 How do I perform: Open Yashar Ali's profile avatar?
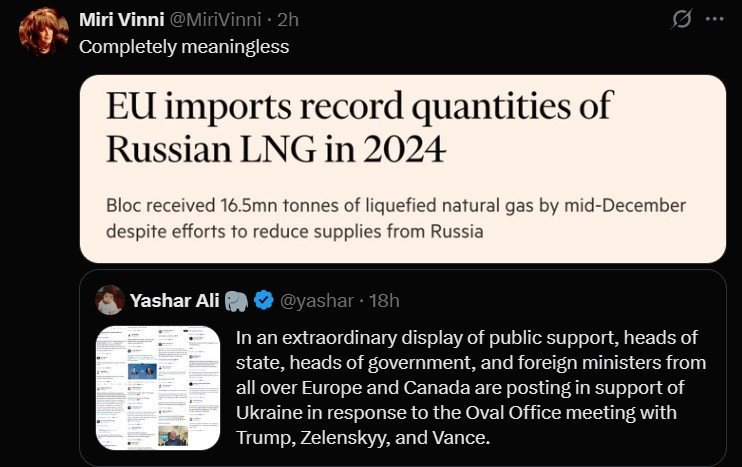(110, 300)
